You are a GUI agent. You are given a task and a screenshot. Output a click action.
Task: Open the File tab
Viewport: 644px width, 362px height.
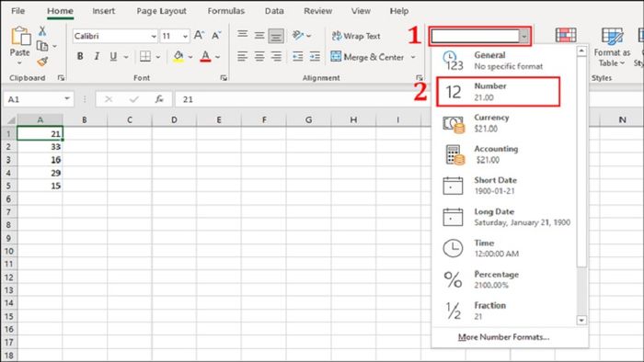tap(17, 11)
